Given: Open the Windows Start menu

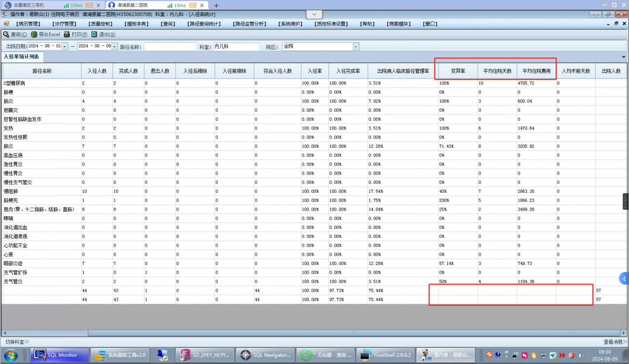Looking at the screenshot, I should point(11,355).
